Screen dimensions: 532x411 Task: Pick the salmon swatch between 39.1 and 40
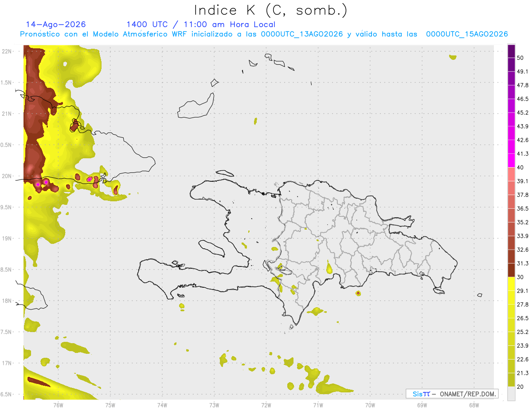[511, 174]
